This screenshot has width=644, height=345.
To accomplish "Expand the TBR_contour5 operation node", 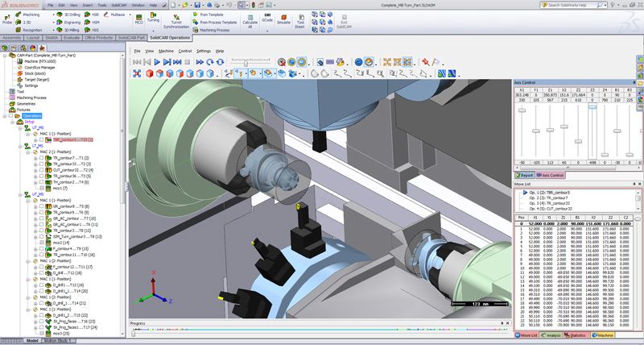I will coord(35,139).
